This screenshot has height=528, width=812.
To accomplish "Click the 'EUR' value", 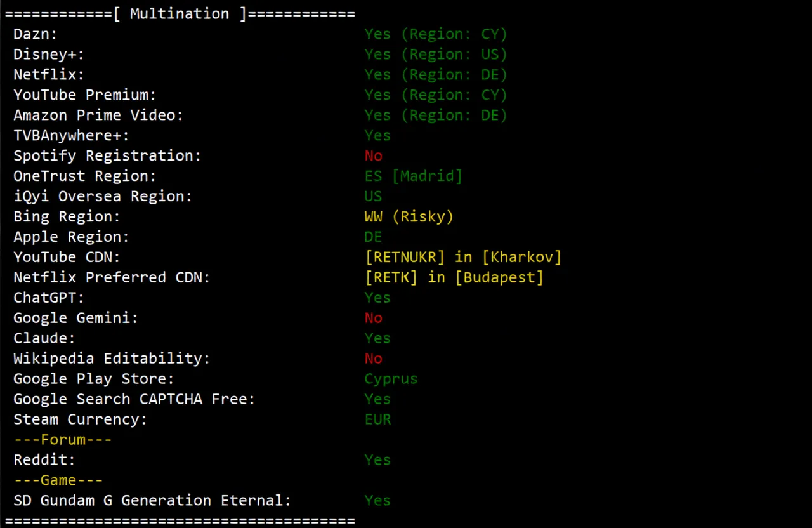I will click(377, 420).
